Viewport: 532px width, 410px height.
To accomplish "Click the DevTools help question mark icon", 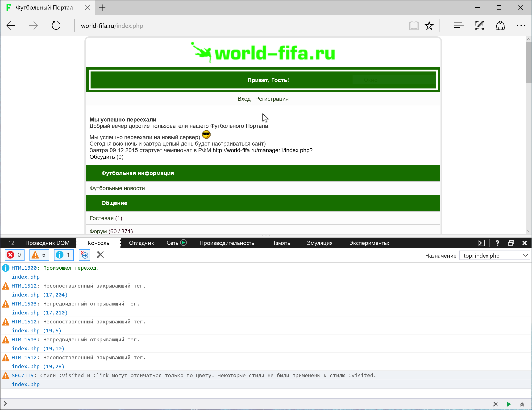I will click(x=497, y=243).
